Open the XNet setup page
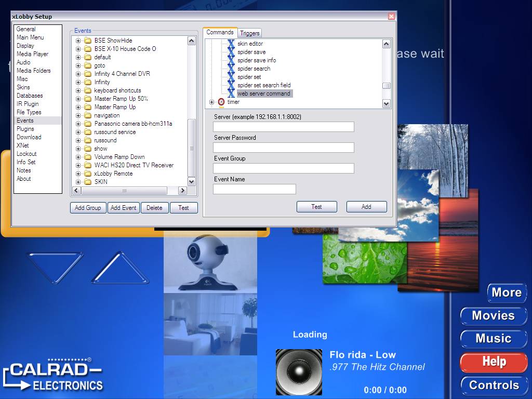532x399 pixels. tap(23, 145)
